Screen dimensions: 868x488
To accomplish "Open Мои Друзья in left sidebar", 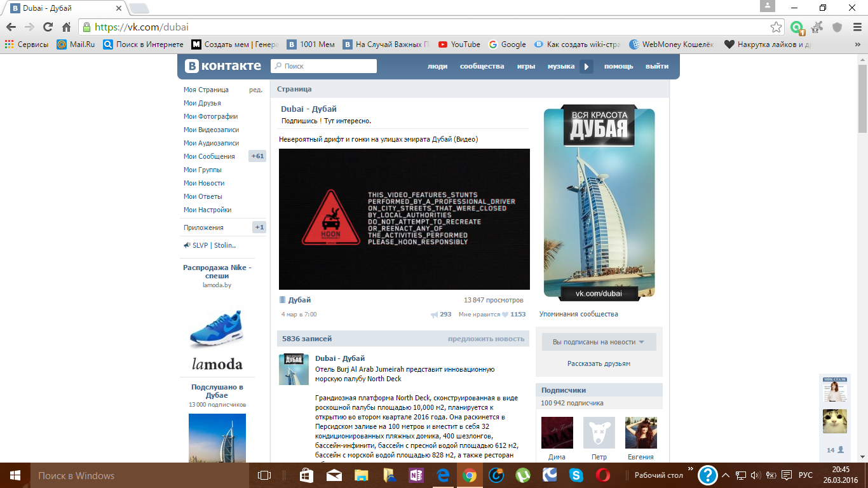I will (202, 103).
